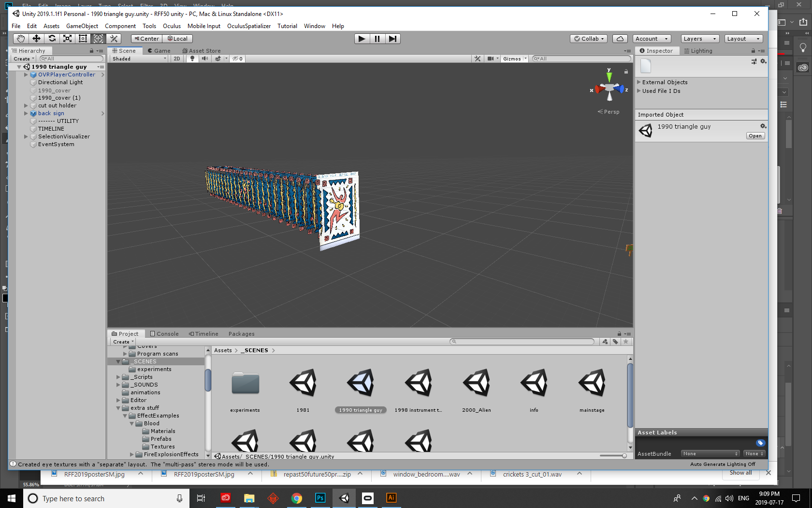Screen dimensions: 812x508
Task: Toggle lock on Hierarchy panel
Action: (91, 51)
